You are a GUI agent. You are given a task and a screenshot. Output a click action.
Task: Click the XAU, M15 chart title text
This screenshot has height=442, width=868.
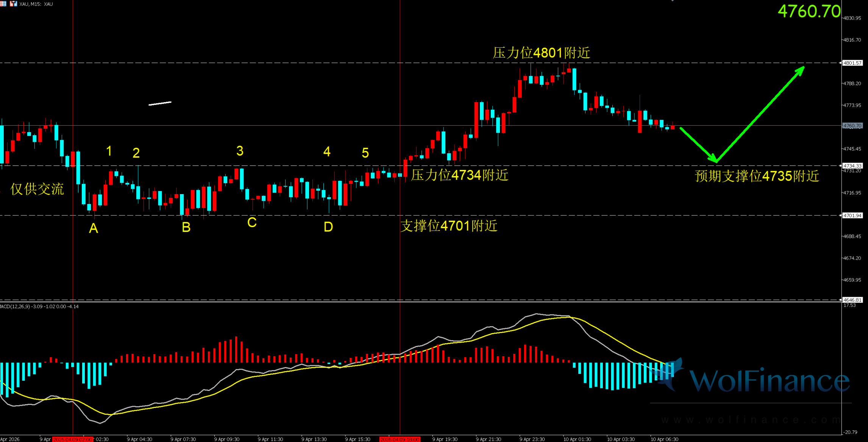tap(36, 4)
